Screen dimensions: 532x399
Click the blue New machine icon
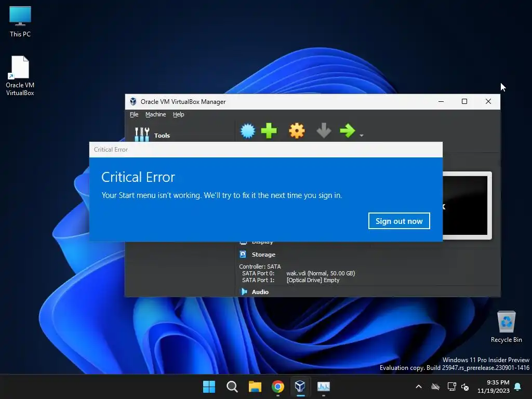click(x=248, y=130)
